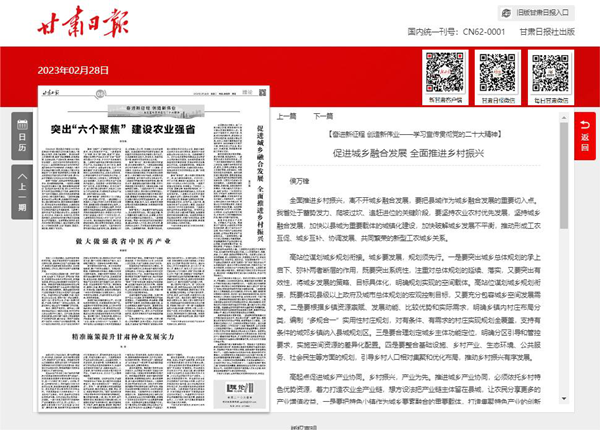Click the Gansu Daily red logo

point(83,21)
